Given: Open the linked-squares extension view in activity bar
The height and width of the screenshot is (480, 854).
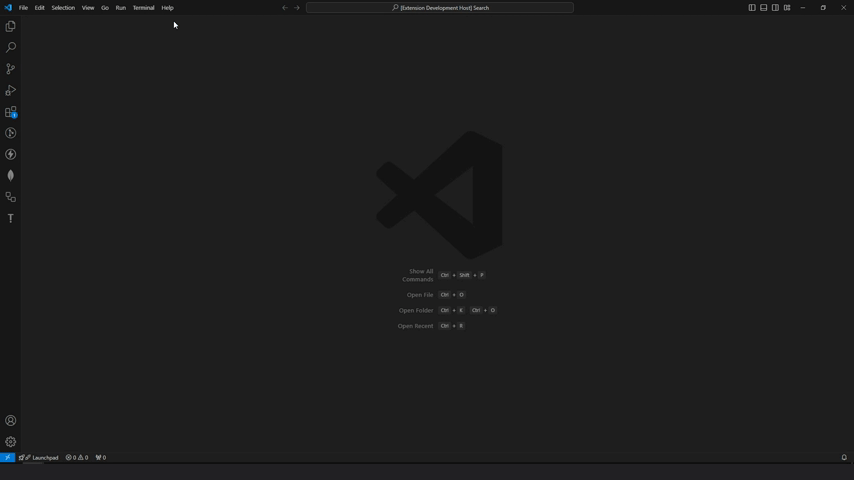Looking at the screenshot, I should click(x=10, y=197).
